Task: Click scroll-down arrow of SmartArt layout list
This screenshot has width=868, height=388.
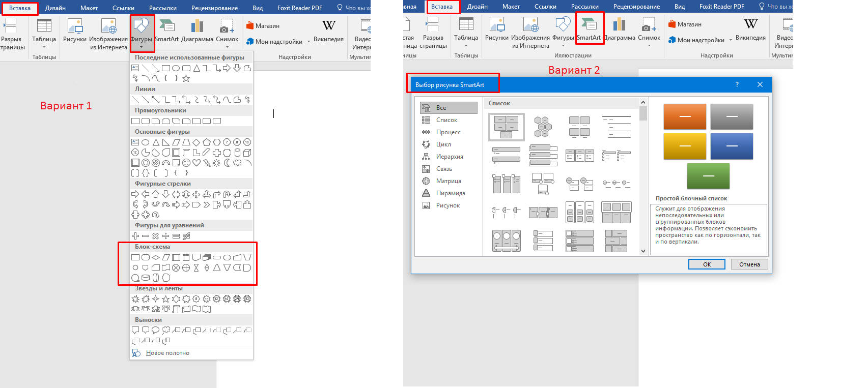Action: pos(643,251)
